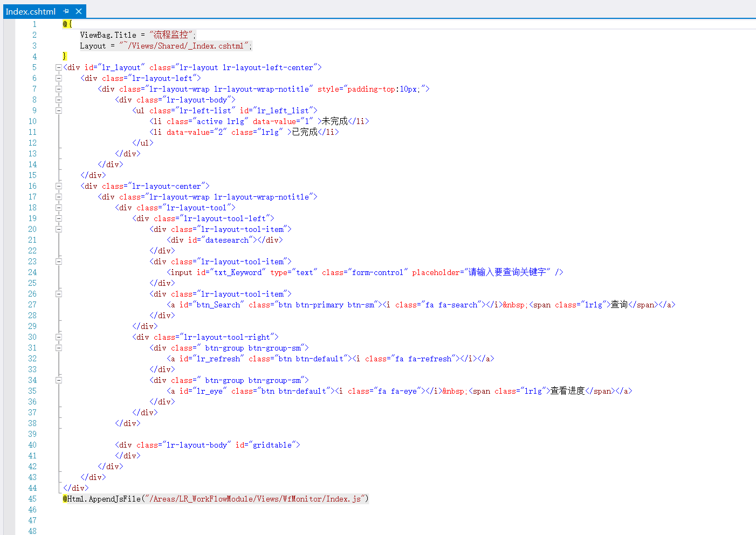This screenshot has width=756, height=535.
Task: Collapse the lr_left_list ul block
Action: pyautogui.click(x=58, y=111)
